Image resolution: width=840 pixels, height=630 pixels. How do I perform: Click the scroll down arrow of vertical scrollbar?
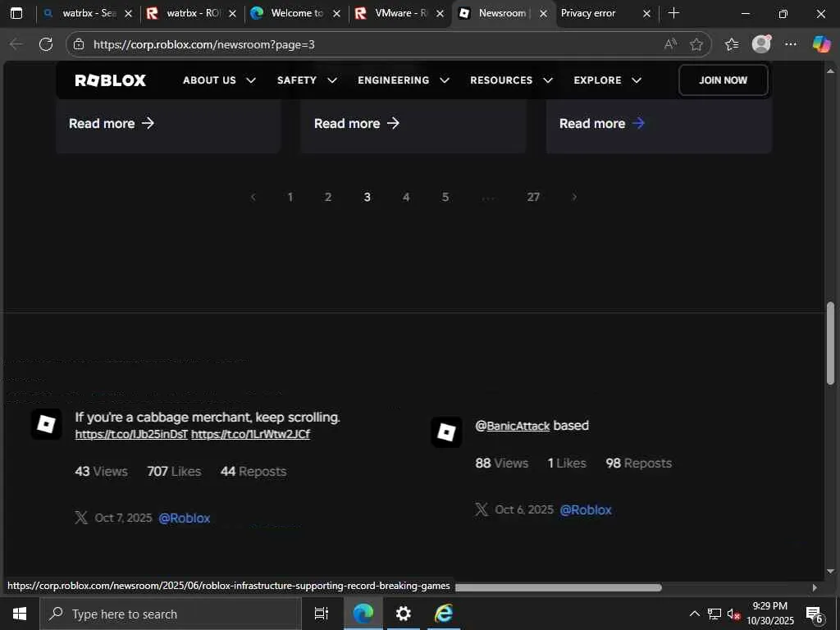(x=830, y=571)
